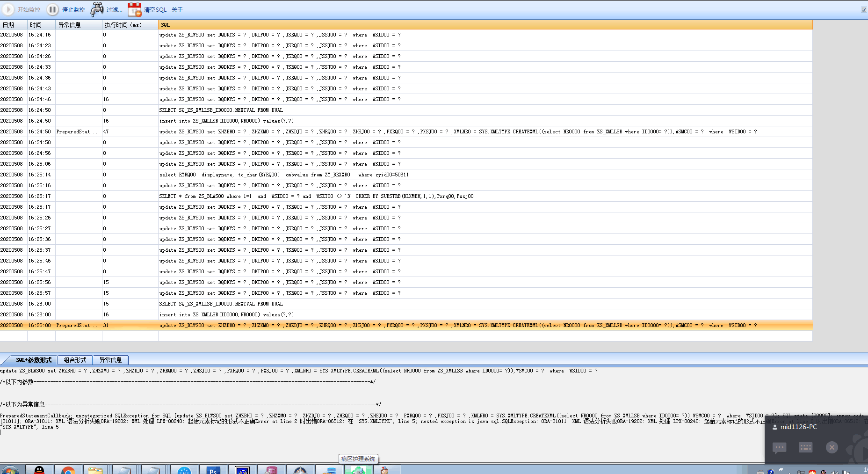The width and height of the screenshot is (868, 474).
Task: Click the 执行时间 (ms) column header
Action: (130, 25)
